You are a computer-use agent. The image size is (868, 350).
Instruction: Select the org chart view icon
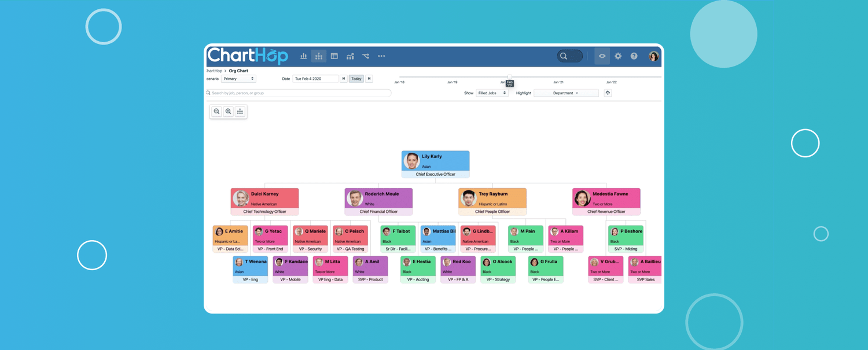[x=319, y=56]
